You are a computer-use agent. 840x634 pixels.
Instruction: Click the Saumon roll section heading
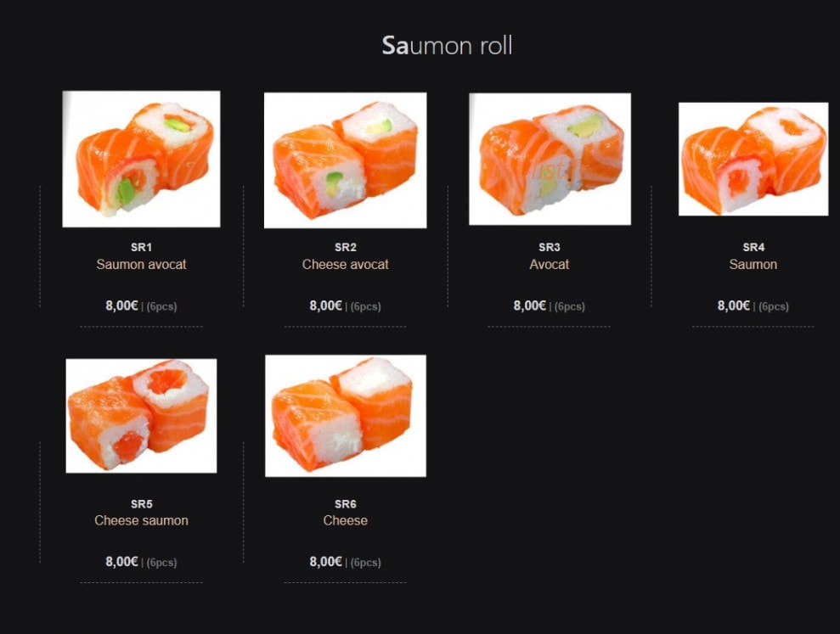coord(448,46)
